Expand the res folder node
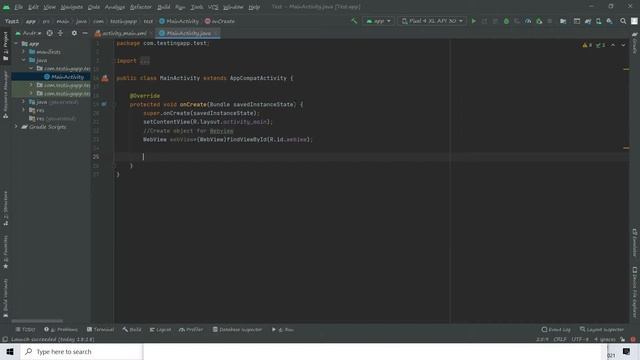640x360 pixels. tap(24, 110)
